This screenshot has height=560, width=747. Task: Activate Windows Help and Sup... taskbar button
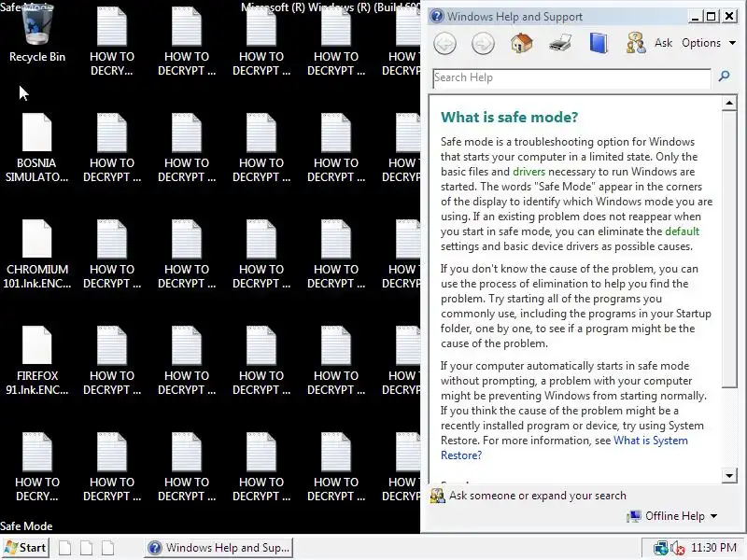pos(218,548)
